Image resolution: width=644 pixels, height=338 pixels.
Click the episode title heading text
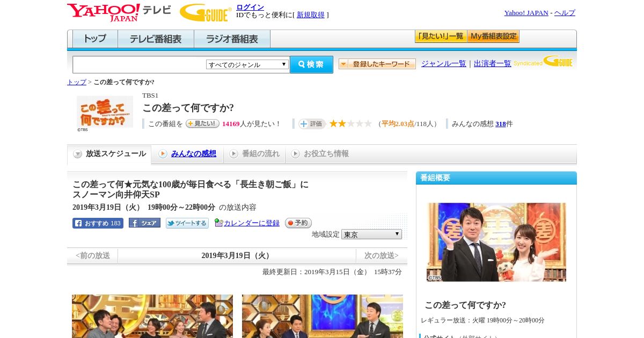click(191, 189)
